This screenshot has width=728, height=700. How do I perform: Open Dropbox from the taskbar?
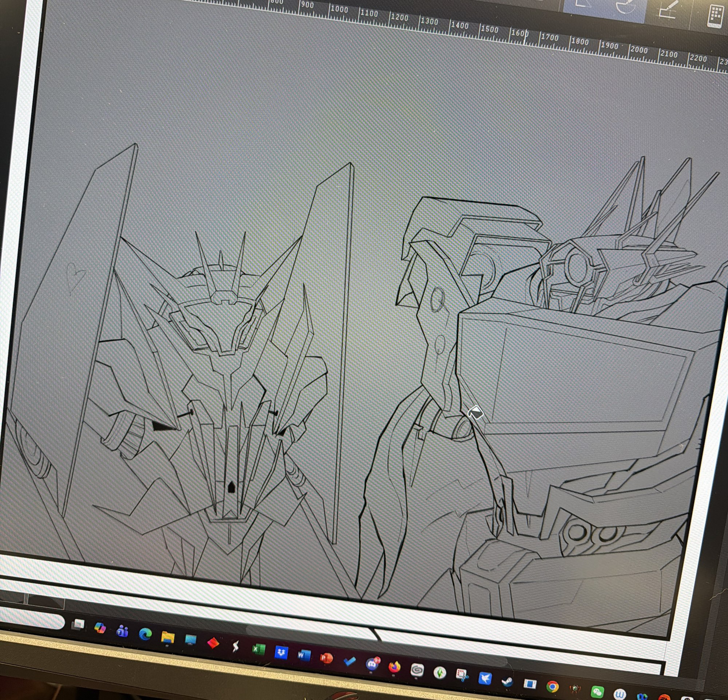coord(281,653)
